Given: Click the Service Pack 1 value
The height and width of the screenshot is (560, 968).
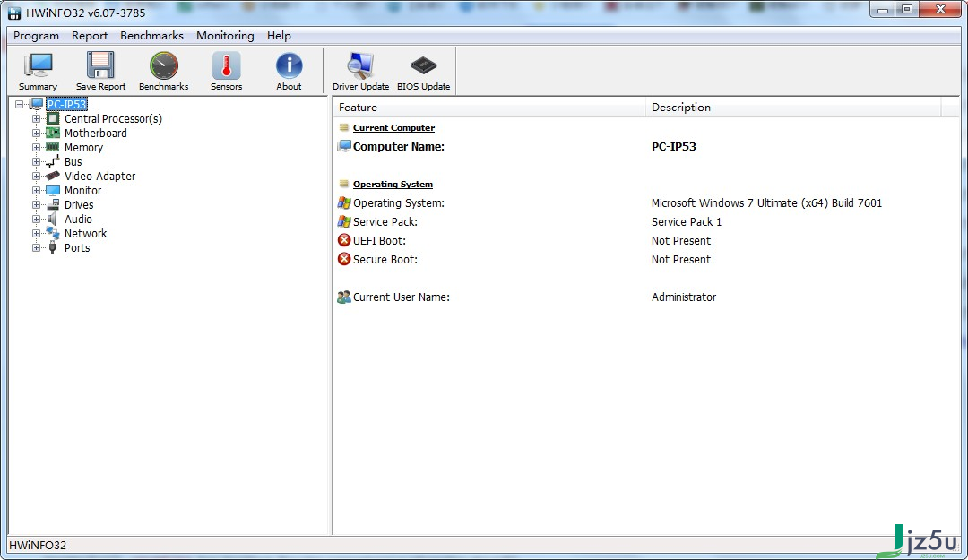Looking at the screenshot, I should point(687,221).
